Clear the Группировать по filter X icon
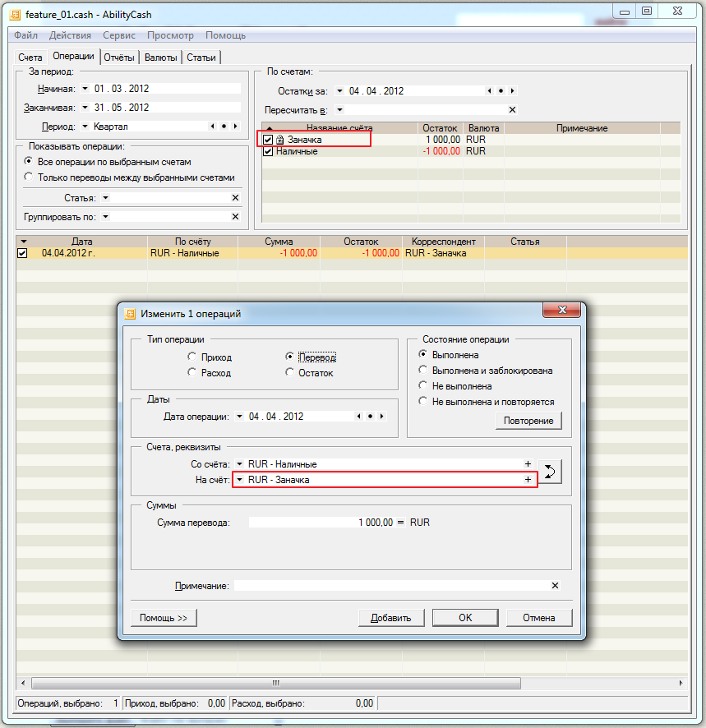The height and width of the screenshot is (728, 706). coord(235,217)
